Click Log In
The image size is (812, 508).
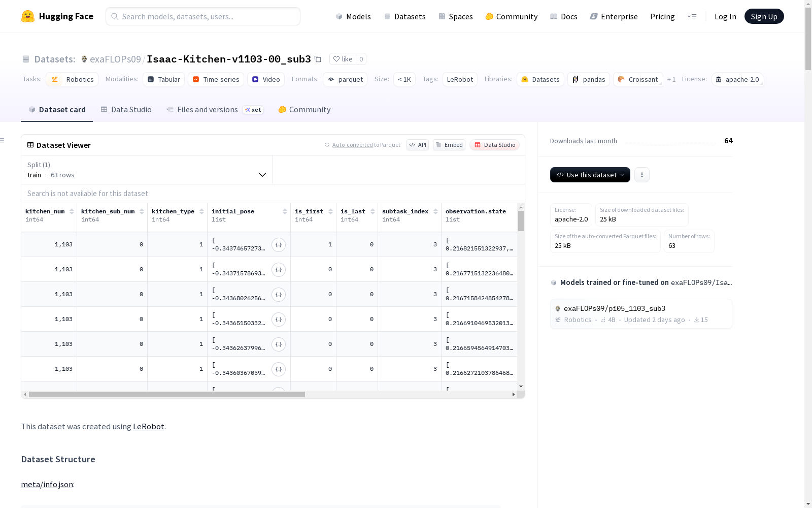pyautogui.click(x=725, y=16)
